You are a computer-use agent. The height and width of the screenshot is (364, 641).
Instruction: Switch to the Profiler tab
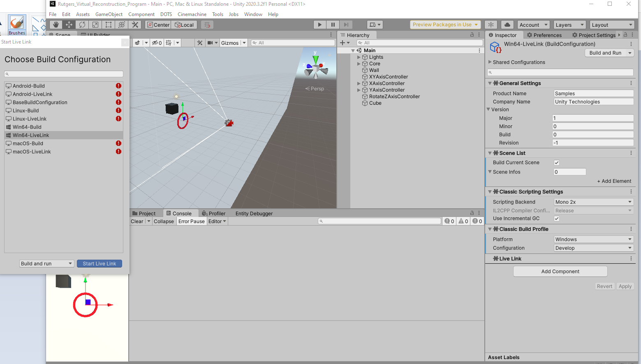(x=214, y=213)
